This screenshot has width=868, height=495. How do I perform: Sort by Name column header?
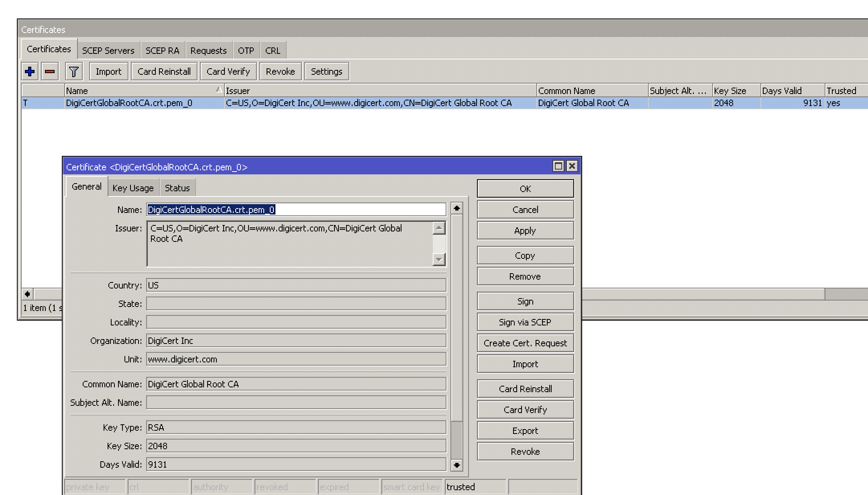click(141, 91)
